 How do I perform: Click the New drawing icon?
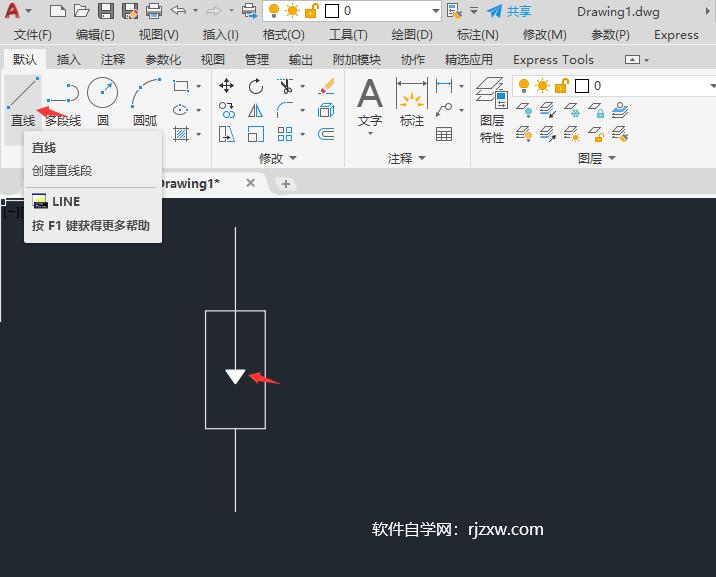[58, 10]
